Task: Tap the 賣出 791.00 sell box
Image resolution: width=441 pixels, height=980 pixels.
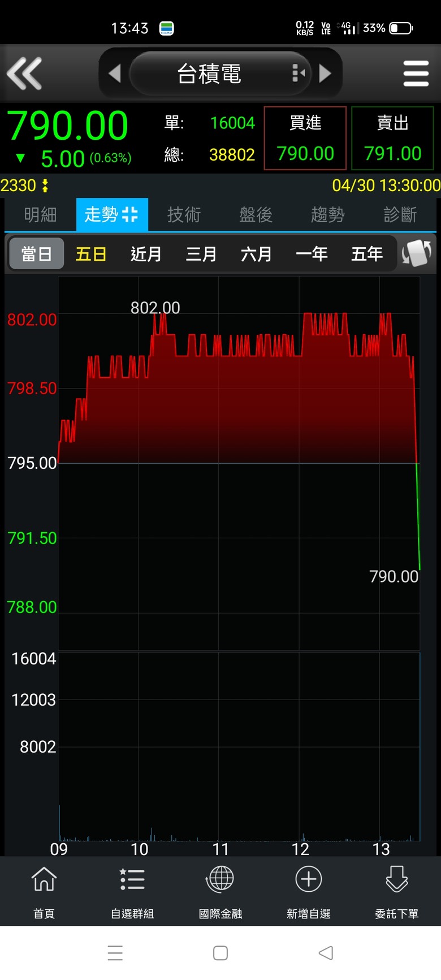Action: (x=392, y=138)
